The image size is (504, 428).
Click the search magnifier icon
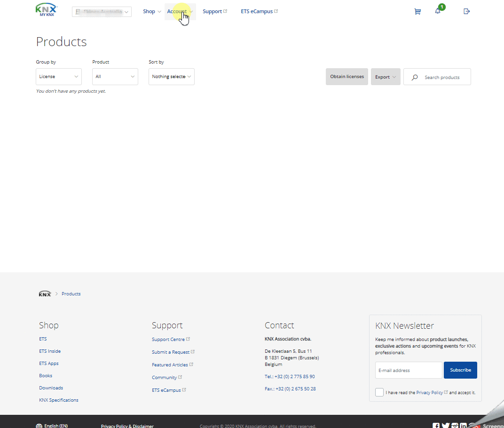click(x=415, y=77)
